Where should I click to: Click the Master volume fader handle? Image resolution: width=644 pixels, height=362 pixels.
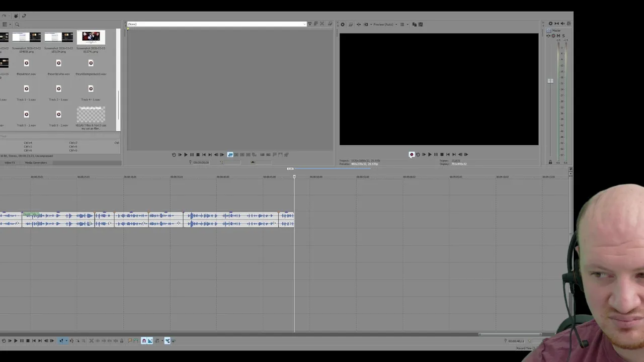tap(550, 81)
